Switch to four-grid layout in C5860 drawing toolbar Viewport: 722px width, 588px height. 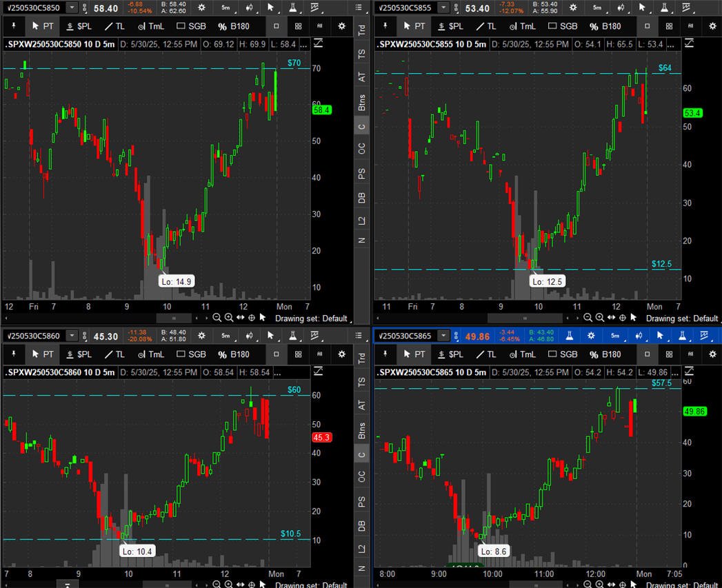[x=299, y=354]
